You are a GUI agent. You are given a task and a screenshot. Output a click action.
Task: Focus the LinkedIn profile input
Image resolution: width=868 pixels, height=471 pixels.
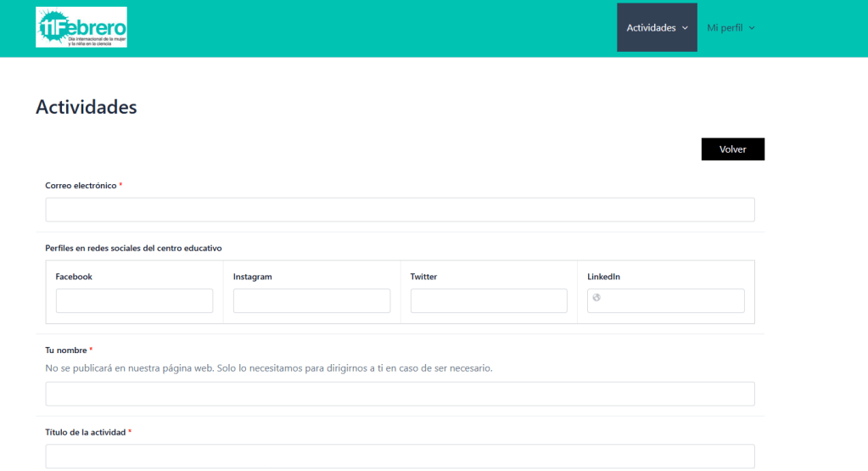[x=672, y=300]
